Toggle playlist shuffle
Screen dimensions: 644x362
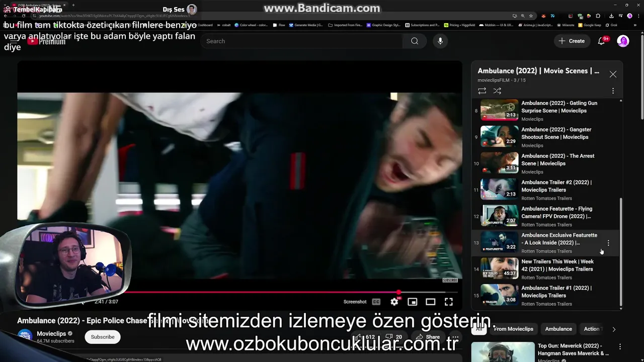497,91
